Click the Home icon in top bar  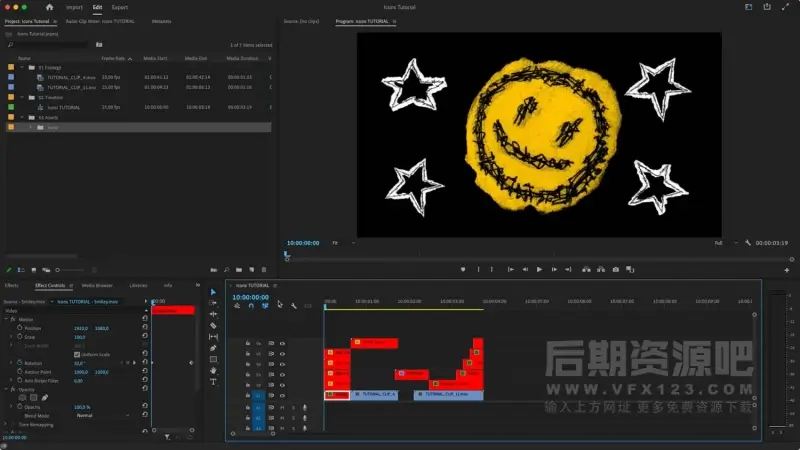(x=49, y=7)
